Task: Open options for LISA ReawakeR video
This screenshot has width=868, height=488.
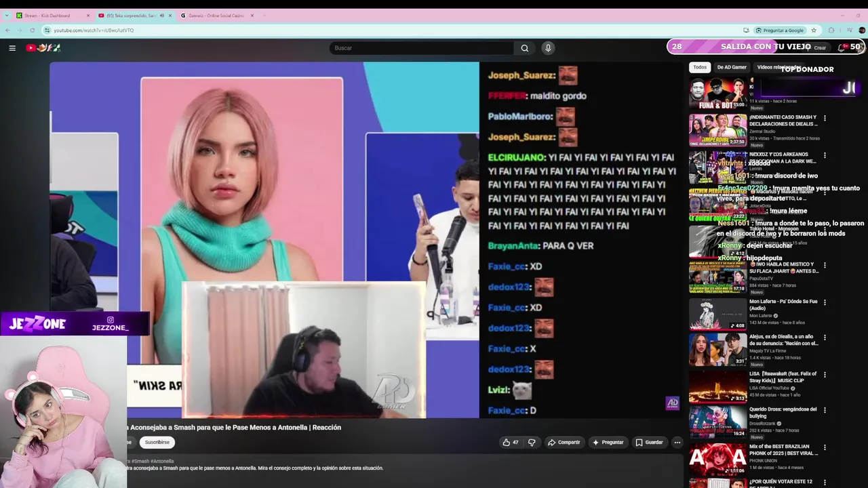Action: [825, 374]
